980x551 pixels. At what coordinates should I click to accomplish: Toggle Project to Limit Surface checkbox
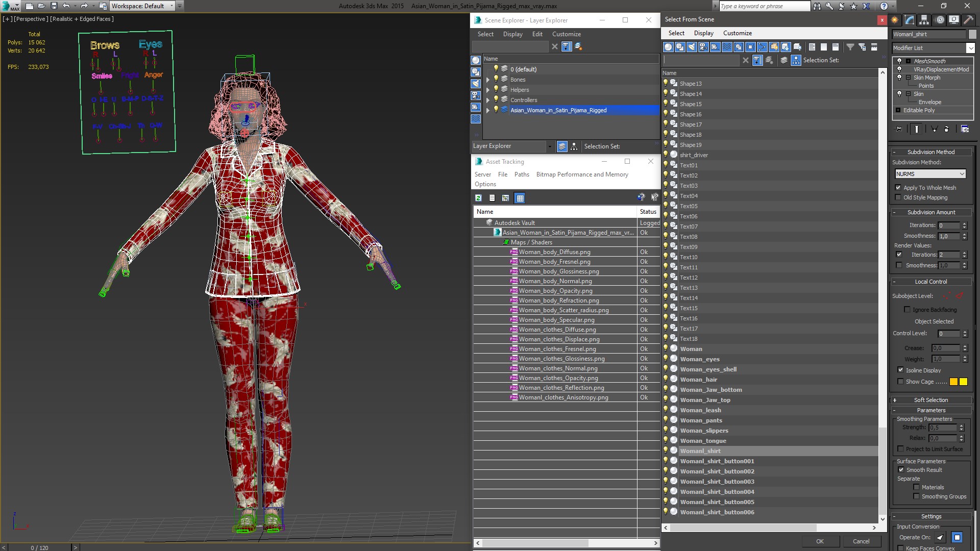[x=901, y=449]
